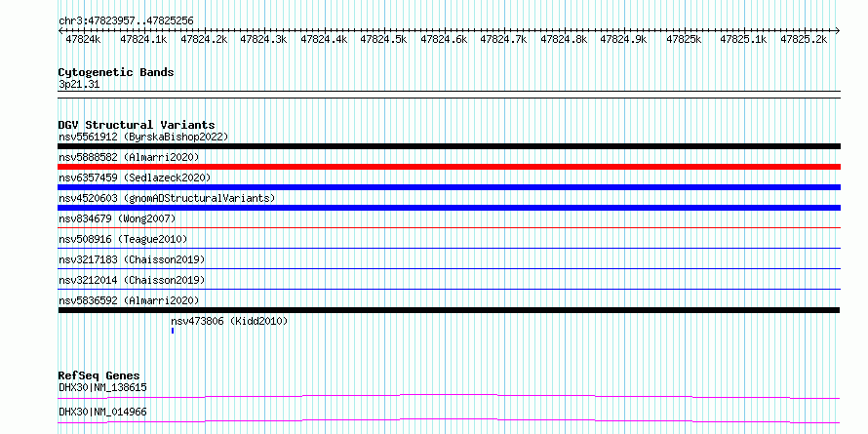The height and width of the screenshot is (434, 868).
Task: Open variant nsv834679 (Wong2007) label
Action: pos(117,218)
